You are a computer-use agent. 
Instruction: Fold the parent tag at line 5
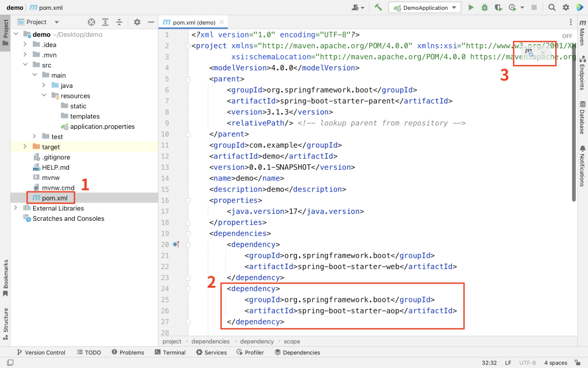pyautogui.click(x=188, y=79)
